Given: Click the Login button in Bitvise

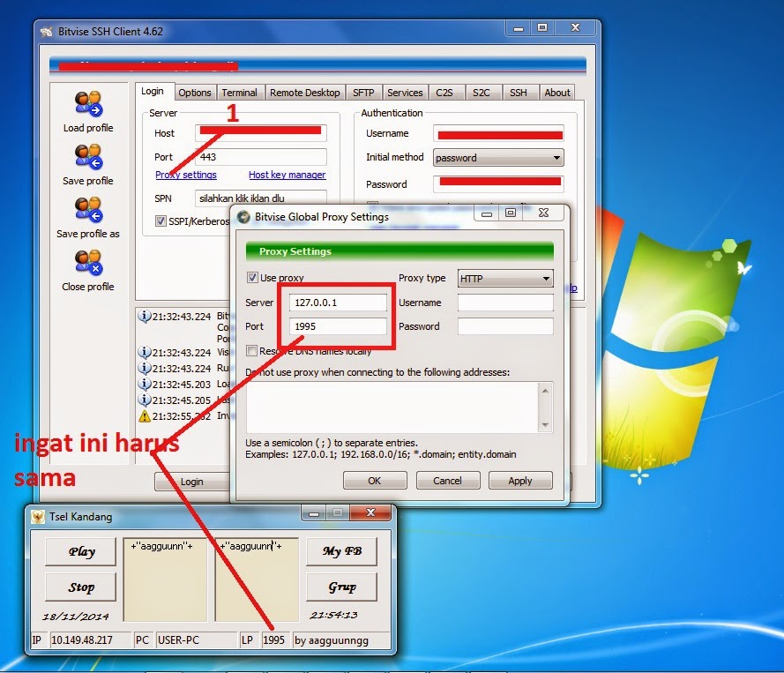Looking at the screenshot, I should [192, 482].
